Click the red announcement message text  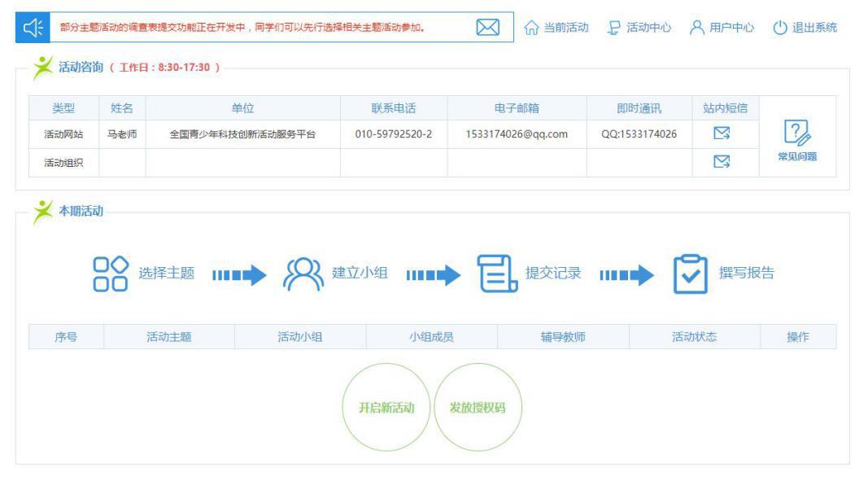pos(242,27)
